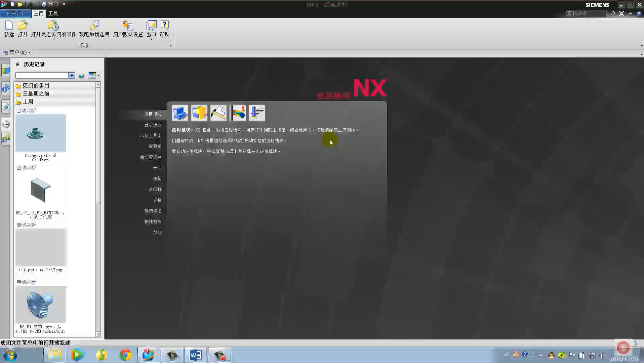Image resolution: width=644 pixels, height=363 pixels.
Task: Click the Assemblies application module icon
Action: 199,113
